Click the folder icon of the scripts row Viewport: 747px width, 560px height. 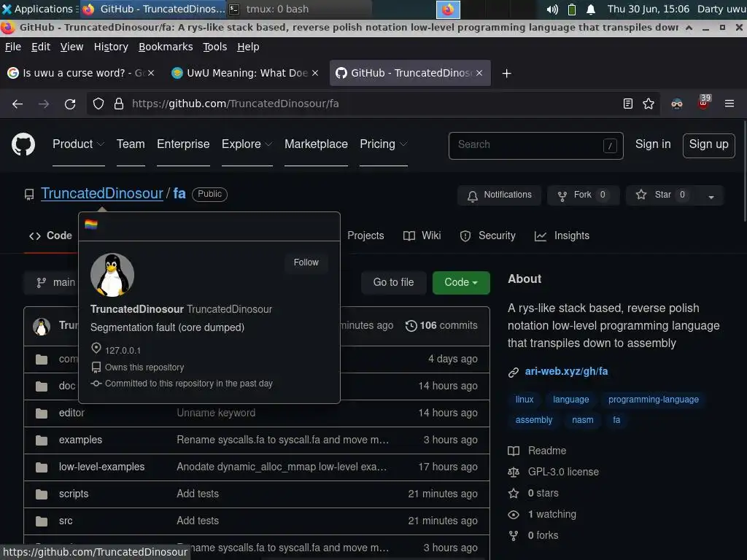click(42, 494)
